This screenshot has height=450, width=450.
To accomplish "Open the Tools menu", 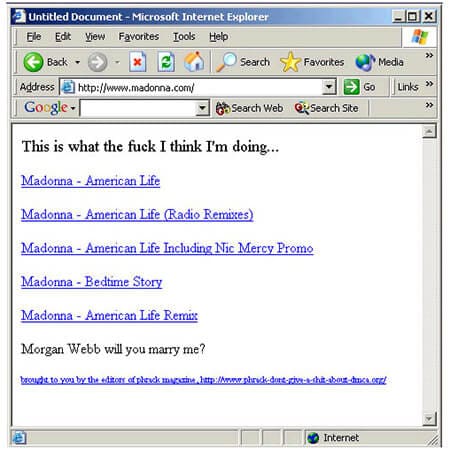I will pos(184,37).
